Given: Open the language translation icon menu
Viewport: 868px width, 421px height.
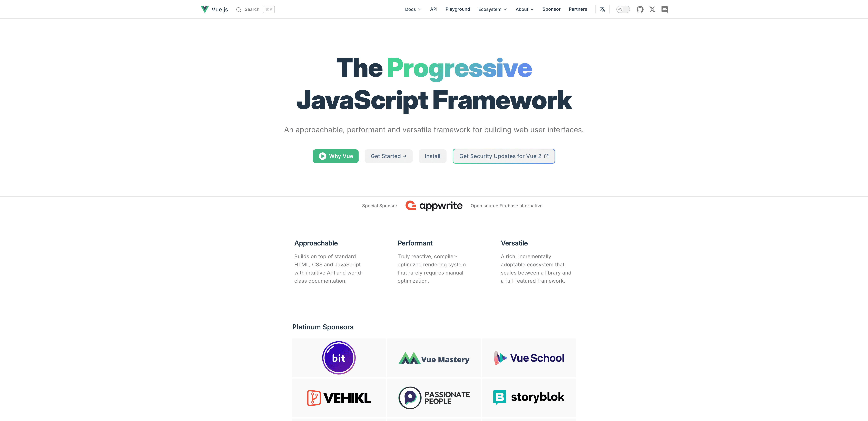Looking at the screenshot, I should (x=603, y=9).
